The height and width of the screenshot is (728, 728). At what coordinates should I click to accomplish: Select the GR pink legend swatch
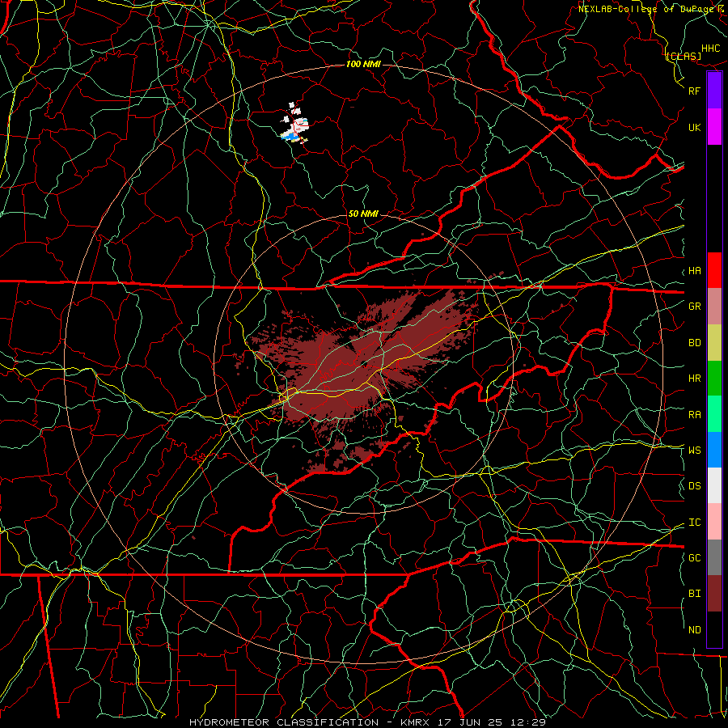[714, 307]
